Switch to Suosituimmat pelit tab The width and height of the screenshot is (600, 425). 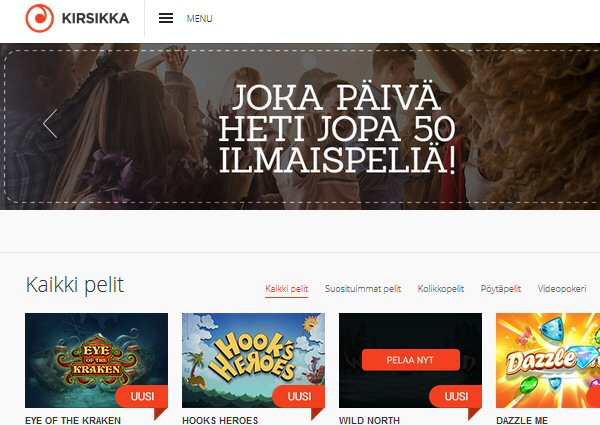click(x=363, y=289)
